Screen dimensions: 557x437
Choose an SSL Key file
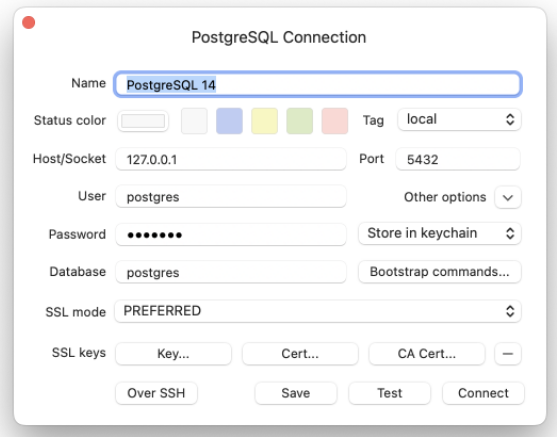point(173,354)
